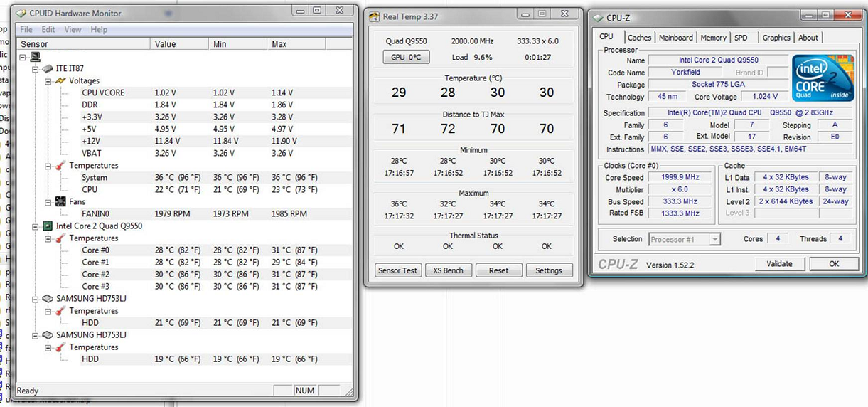The image size is (868, 407).
Task: Click the Validate button in CPU-Z
Action: tap(779, 264)
